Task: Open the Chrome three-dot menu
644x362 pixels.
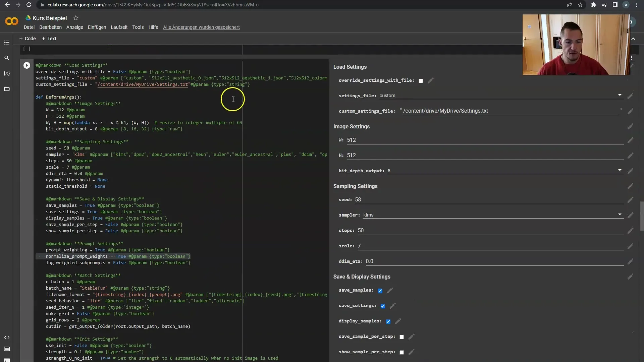Action: (637, 5)
